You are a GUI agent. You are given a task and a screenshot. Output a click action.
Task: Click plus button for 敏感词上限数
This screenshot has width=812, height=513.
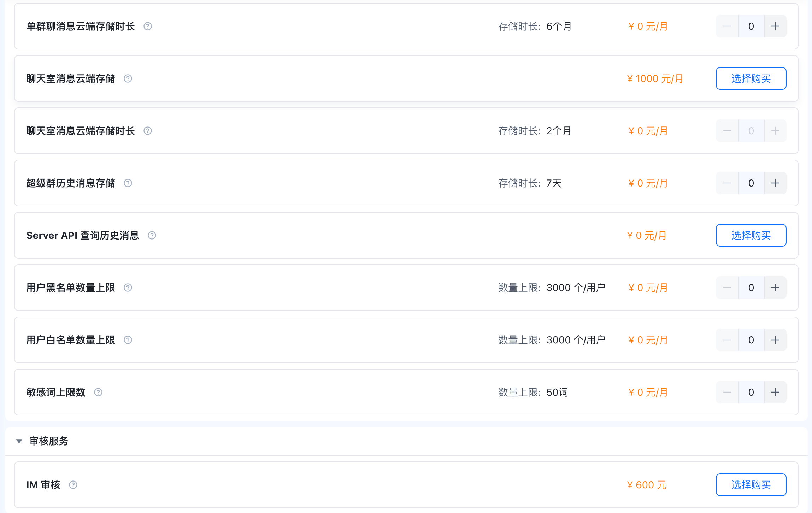pyautogui.click(x=775, y=392)
